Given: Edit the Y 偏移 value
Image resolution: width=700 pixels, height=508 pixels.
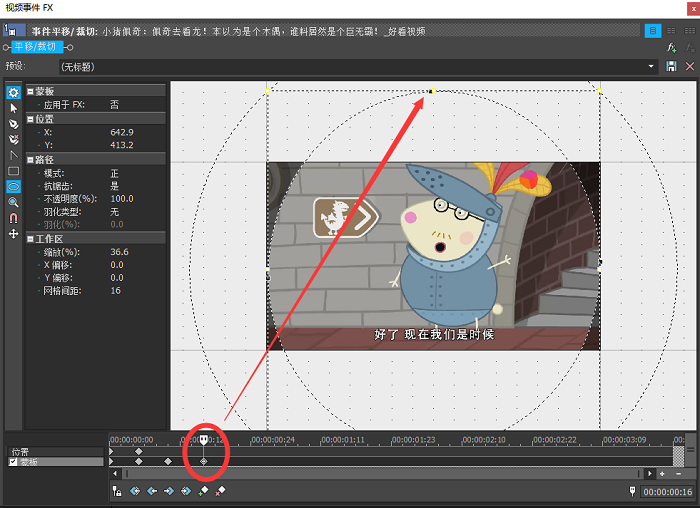Looking at the screenshot, I should click(x=117, y=278).
